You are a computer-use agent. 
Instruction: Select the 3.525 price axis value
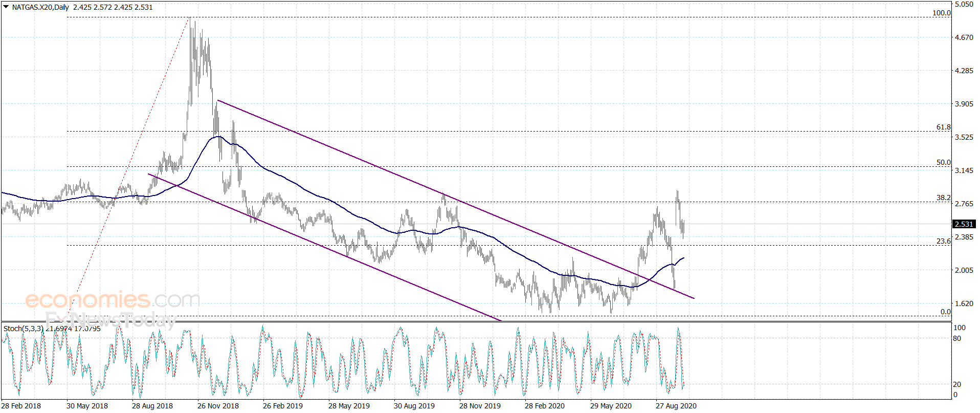(x=964, y=137)
